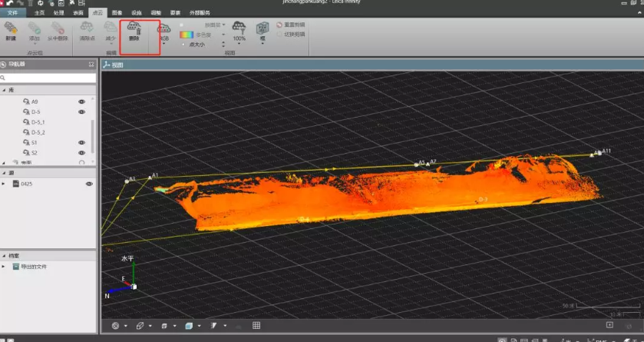Click the 减少 (Reduce) points icon

click(x=111, y=28)
